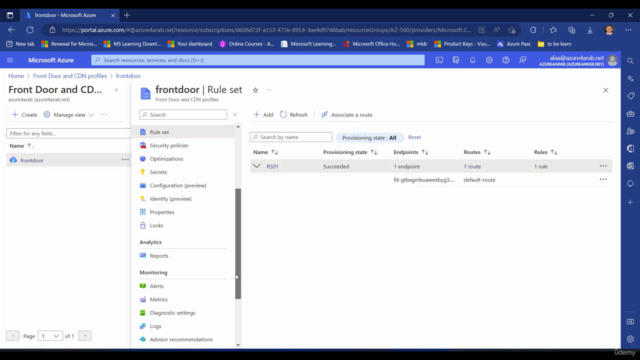Open Reports under Analytics
640x360 pixels.
pyautogui.click(x=159, y=256)
